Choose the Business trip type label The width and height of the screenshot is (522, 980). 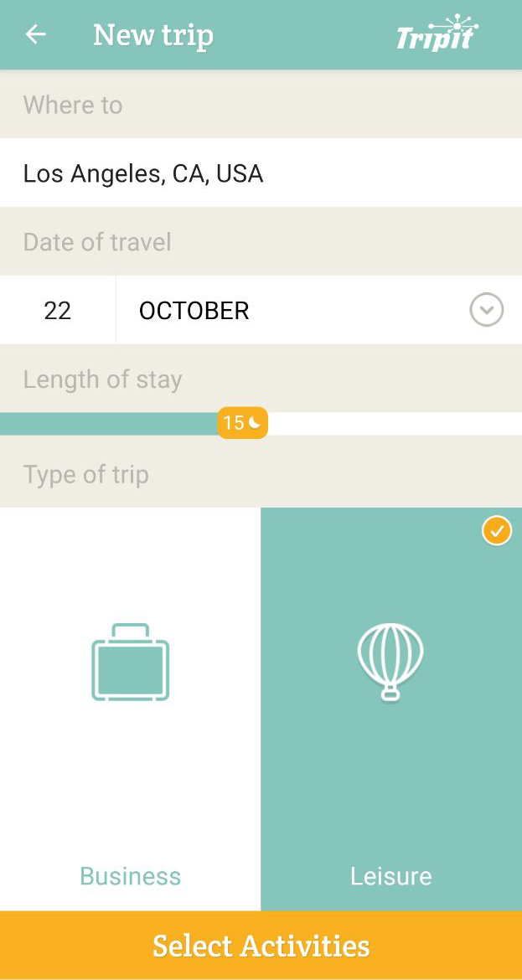[x=130, y=876]
